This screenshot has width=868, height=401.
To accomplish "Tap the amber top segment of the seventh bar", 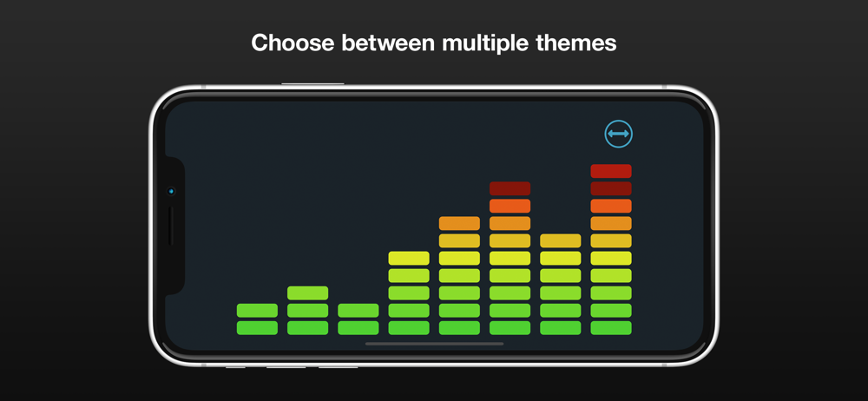I will (x=561, y=240).
